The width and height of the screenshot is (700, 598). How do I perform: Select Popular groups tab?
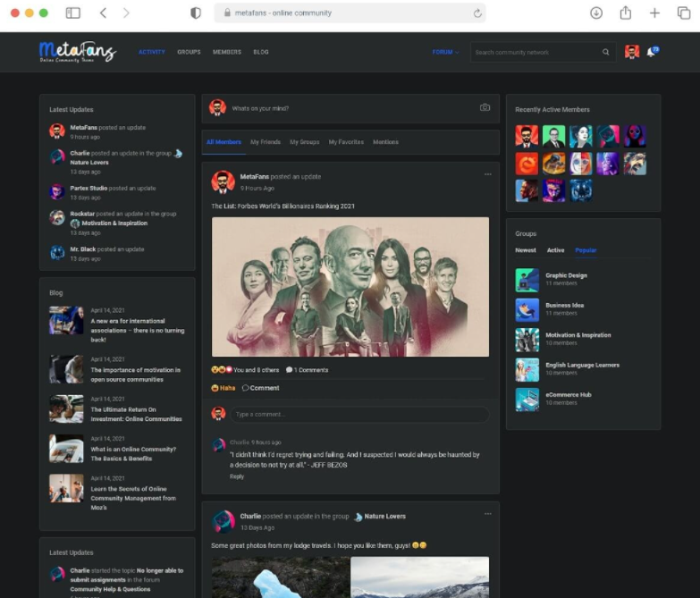click(586, 250)
